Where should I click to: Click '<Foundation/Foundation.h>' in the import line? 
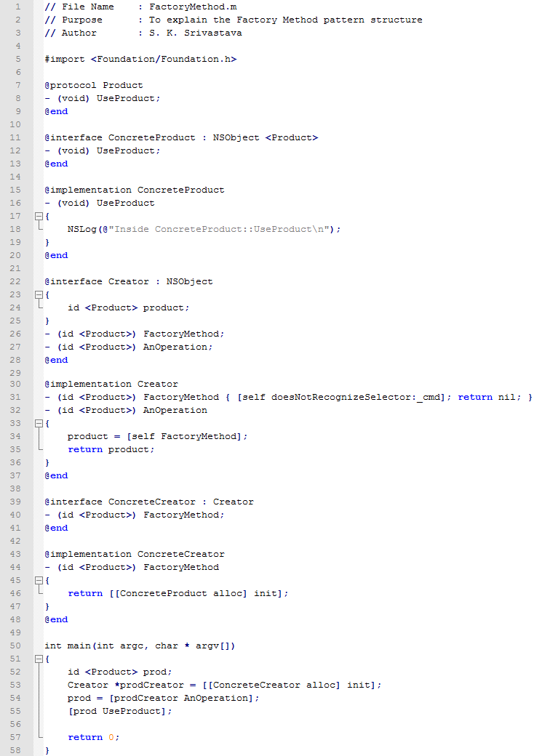click(164, 59)
